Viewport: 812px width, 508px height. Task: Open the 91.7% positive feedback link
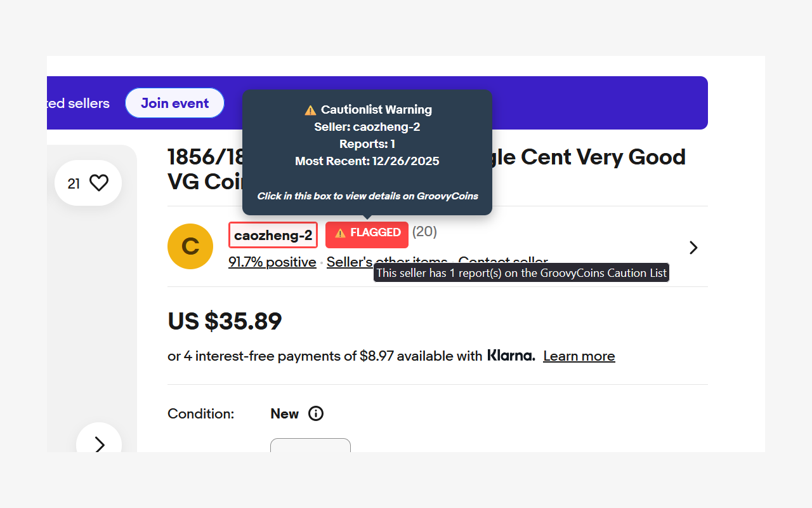click(x=272, y=262)
